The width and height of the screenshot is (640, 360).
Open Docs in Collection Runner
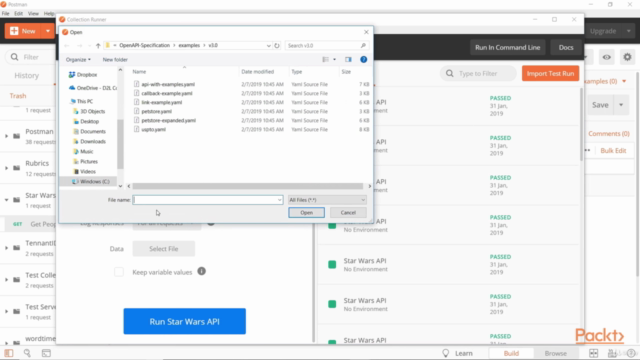coord(566,47)
